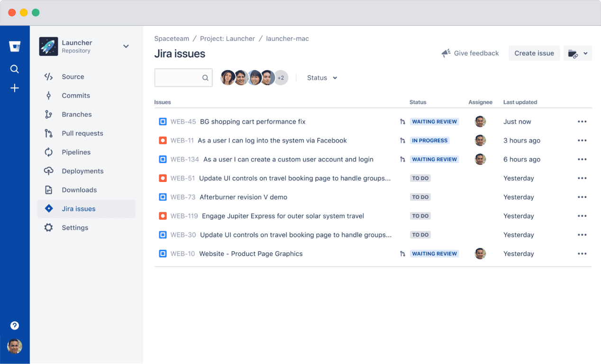Open the Status filter dropdown
Image resolution: width=601 pixels, height=364 pixels.
click(x=322, y=77)
